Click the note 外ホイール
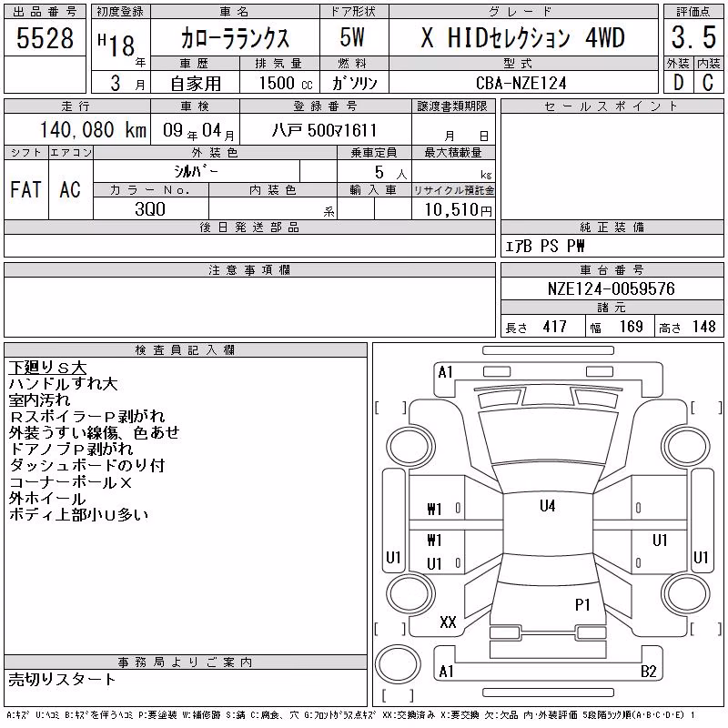Image resolution: width=728 pixels, height=728 pixels. click(47, 498)
